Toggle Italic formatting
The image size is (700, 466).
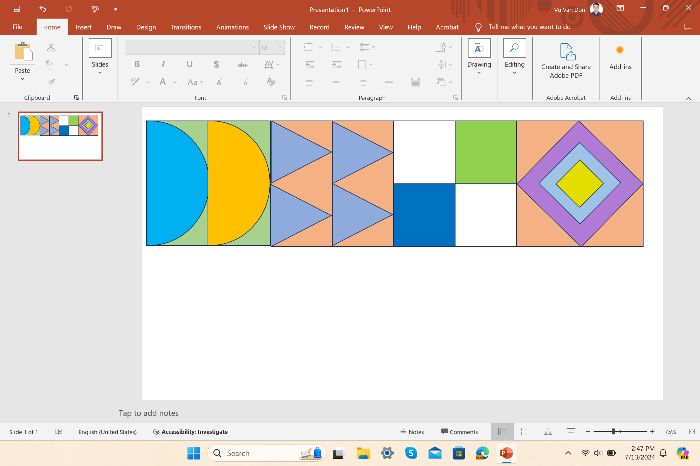[163, 64]
